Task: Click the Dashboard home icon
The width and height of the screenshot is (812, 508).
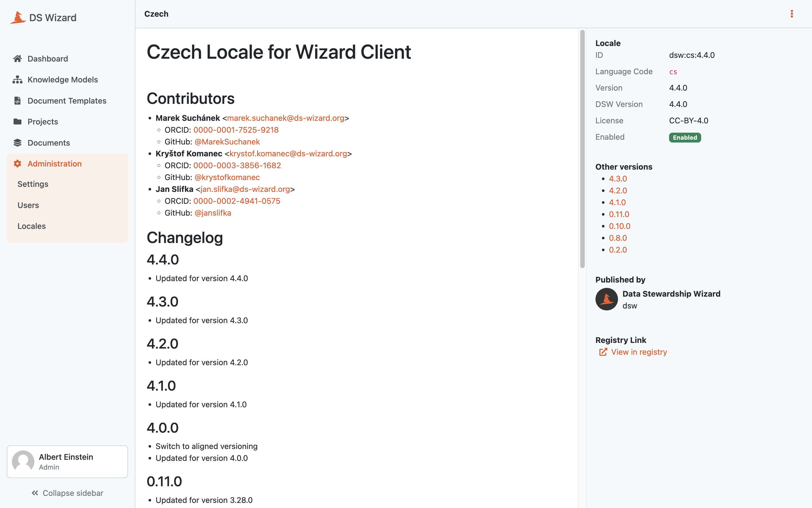Action: click(x=17, y=59)
